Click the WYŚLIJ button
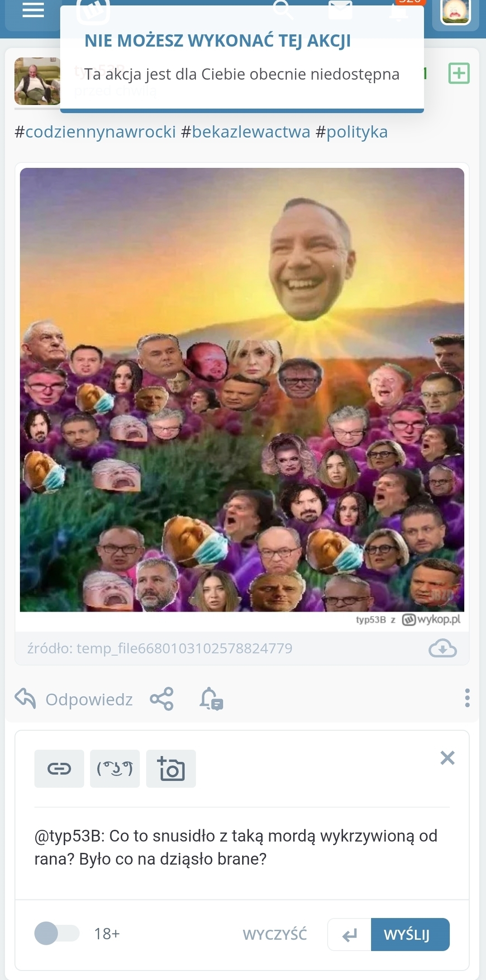This screenshot has height=980, width=486. (x=410, y=934)
